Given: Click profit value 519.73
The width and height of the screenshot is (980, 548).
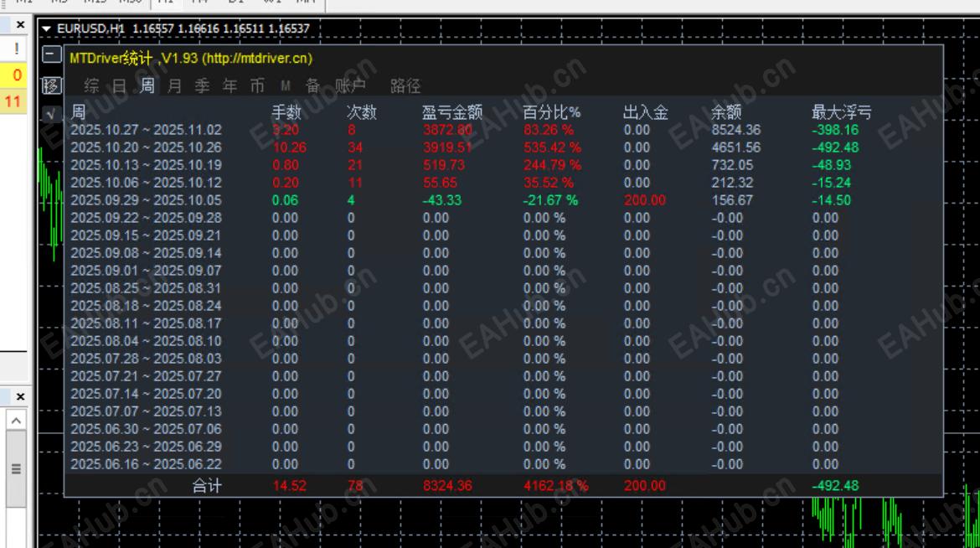Looking at the screenshot, I should (444, 165).
